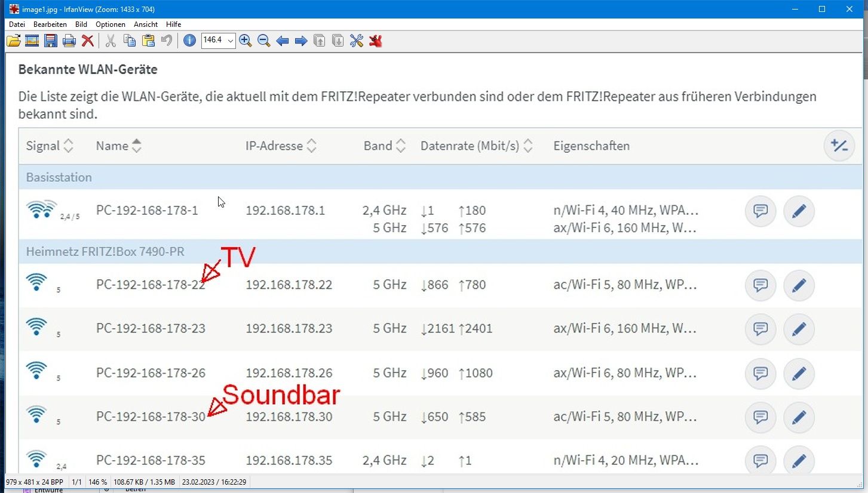Undo the last action in toolbar
The image size is (868, 493).
(167, 41)
